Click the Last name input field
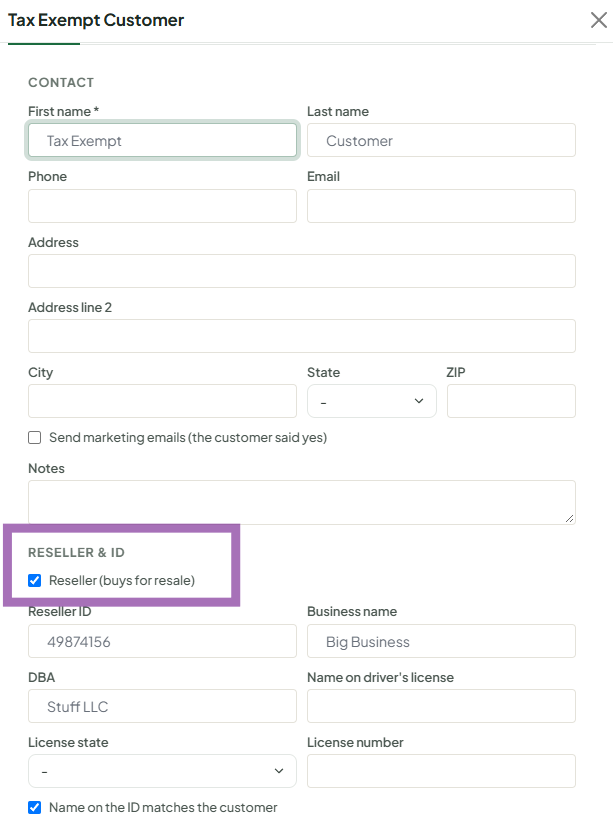Viewport: 613px width, 833px height. (441, 140)
